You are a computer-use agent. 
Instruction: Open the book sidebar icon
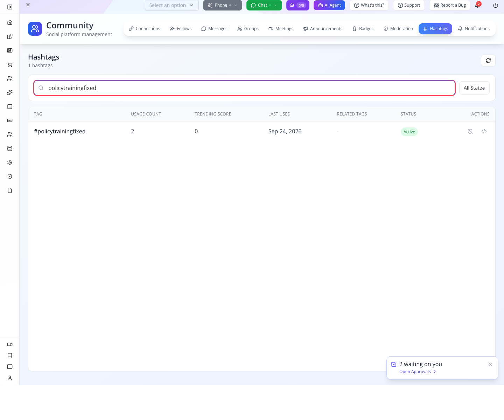10,356
